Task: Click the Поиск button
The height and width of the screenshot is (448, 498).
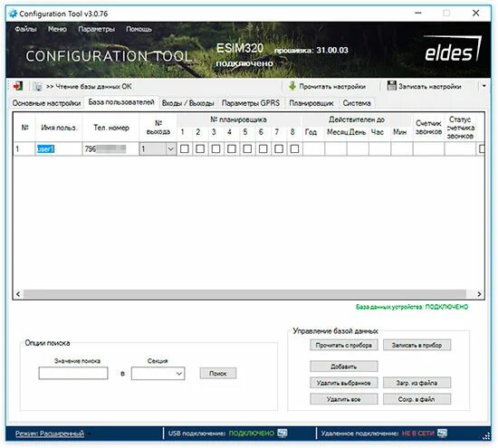Action: [x=218, y=373]
